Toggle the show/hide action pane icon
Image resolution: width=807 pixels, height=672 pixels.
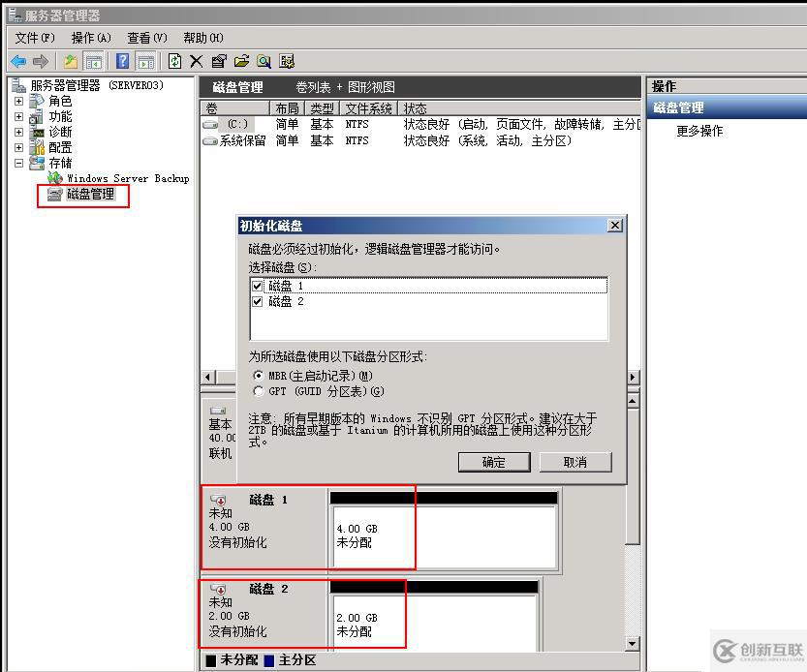(x=146, y=62)
